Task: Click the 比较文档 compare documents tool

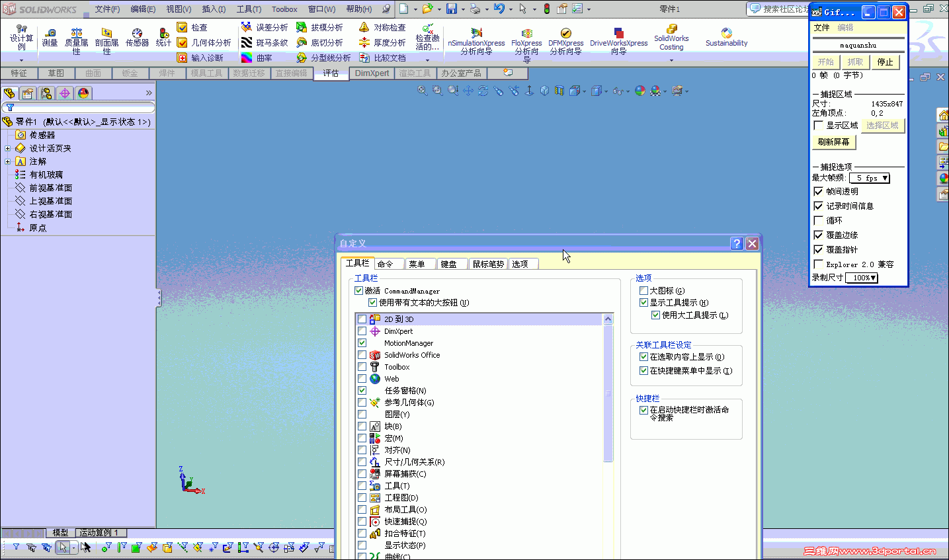Action: [x=382, y=58]
